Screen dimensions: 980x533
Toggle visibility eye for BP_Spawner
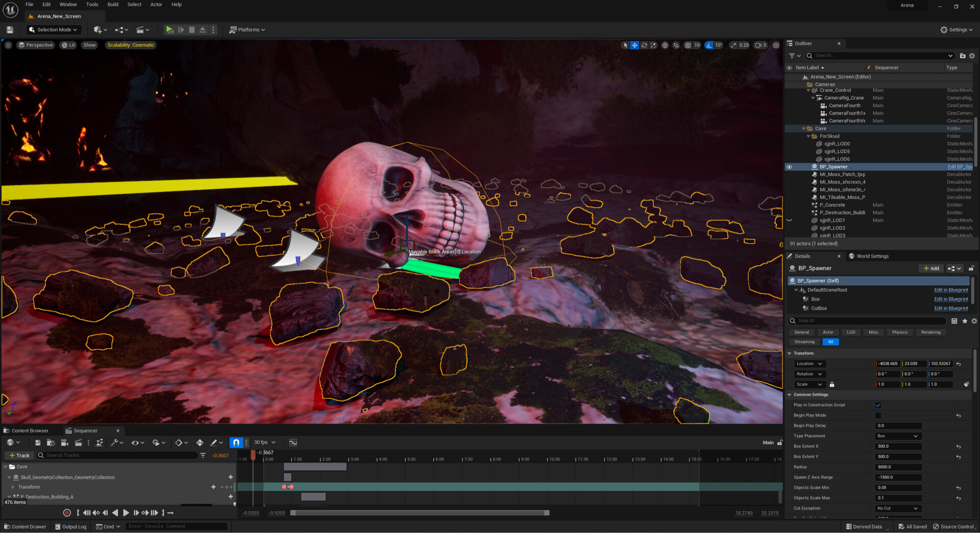(789, 167)
